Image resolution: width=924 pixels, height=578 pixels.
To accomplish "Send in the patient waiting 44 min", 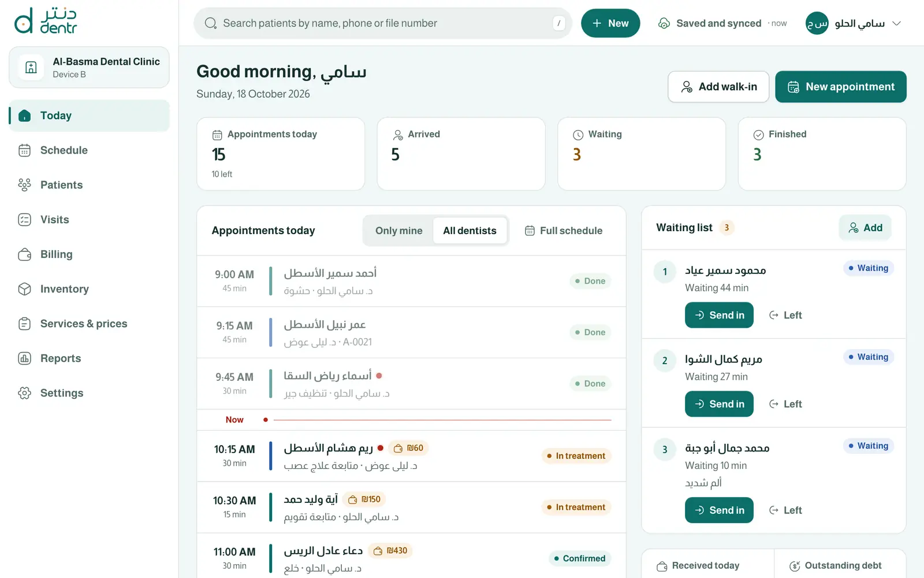I will click(719, 315).
